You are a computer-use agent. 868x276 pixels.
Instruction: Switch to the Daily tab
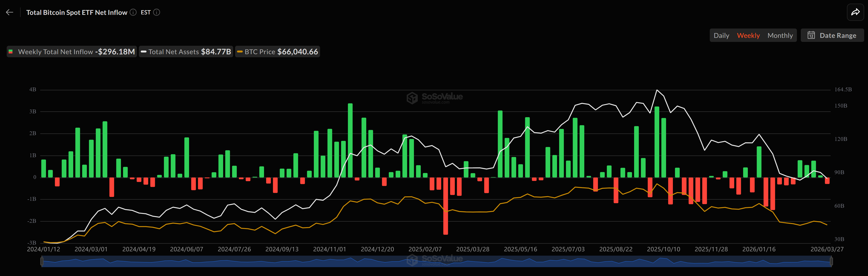coord(721,35)
